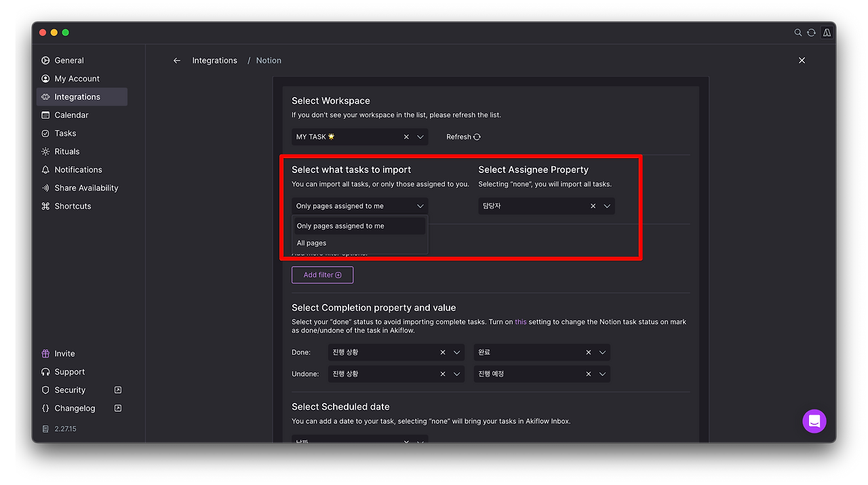Image resolution: width=868 pixels, height=485 pixels.
Task: Click the 'Select Workspace' heading
Action: [331, 101]
